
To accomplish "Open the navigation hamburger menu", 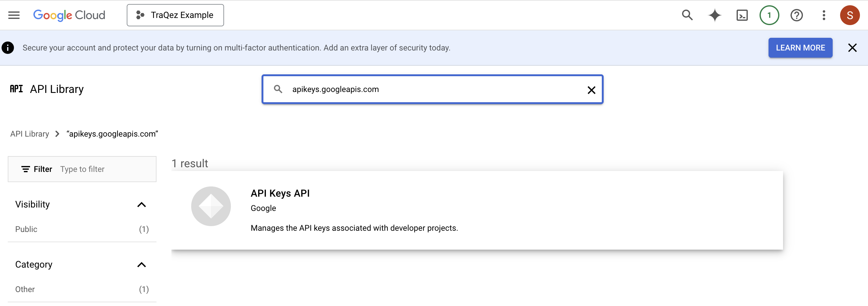I will [13, 15].
